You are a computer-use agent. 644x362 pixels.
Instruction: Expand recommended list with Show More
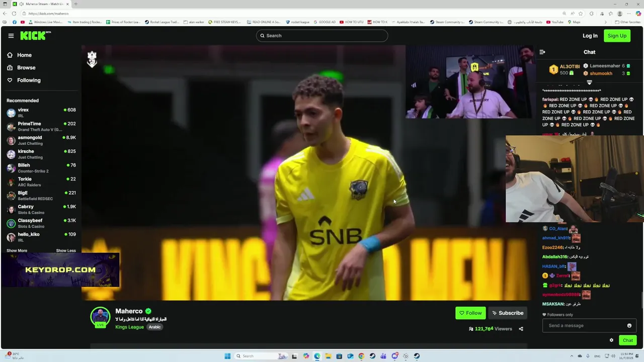[17, 250]
